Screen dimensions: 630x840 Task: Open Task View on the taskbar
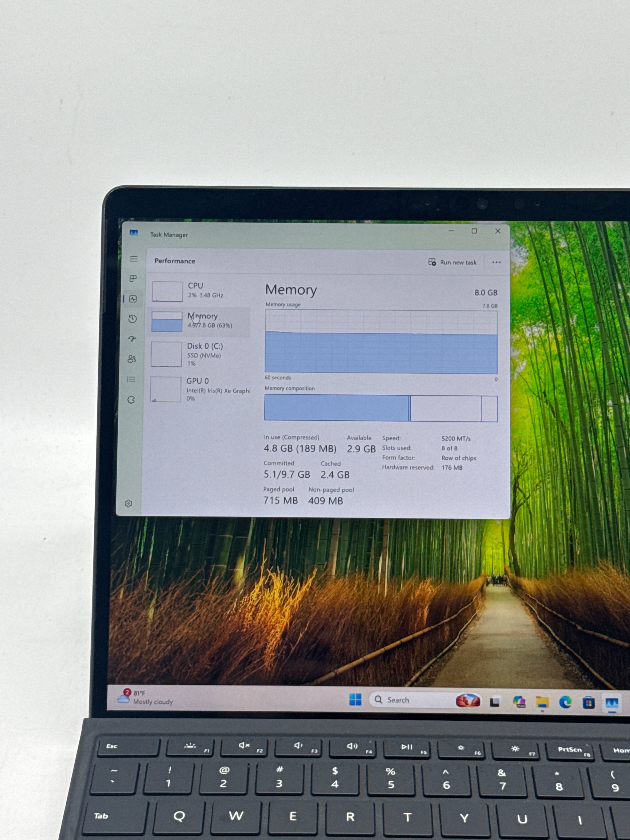click(x=494, y=702)
